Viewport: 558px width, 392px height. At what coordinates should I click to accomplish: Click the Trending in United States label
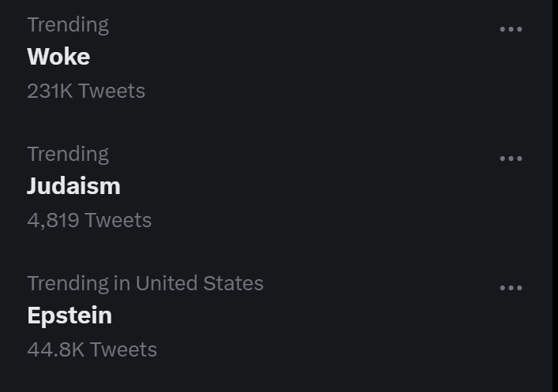click(145, 283)
